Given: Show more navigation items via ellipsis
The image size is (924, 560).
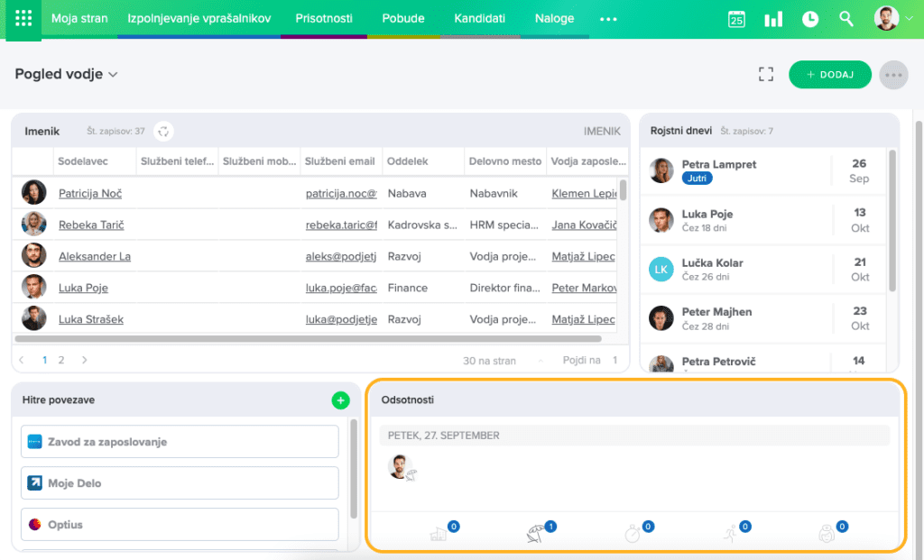Looking at the screenshot, I should click(608, 19).
